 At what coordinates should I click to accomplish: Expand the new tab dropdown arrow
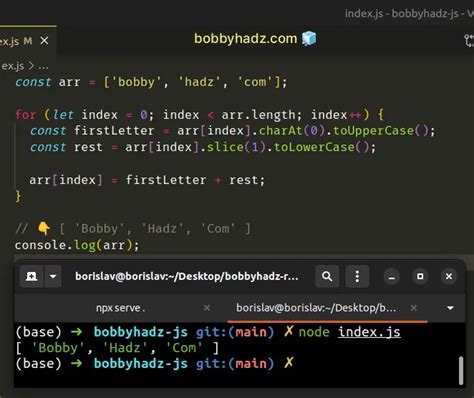pos(53,276)
